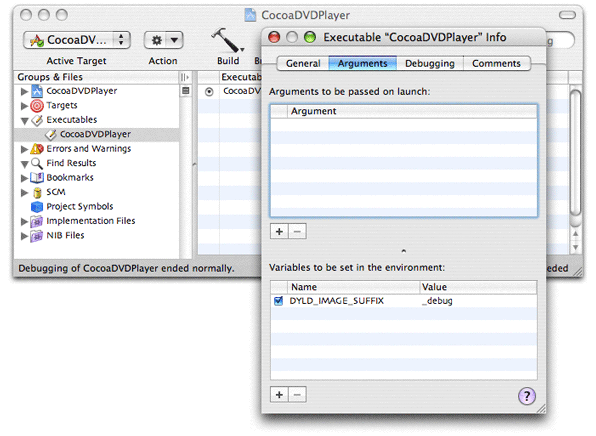This screenshot has width=596, height=436.
Task: Click the split pane divider handle in Info window
Action: click(x=404, y=251)
